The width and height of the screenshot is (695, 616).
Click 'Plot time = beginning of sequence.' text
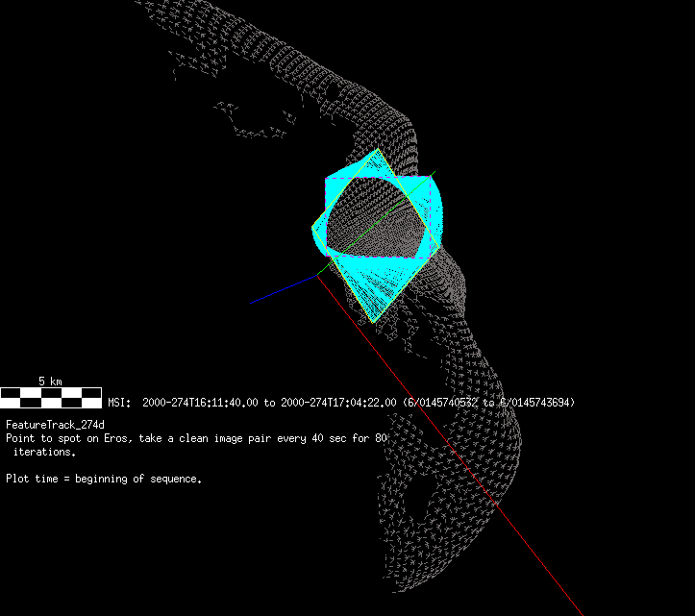(104, 480)
